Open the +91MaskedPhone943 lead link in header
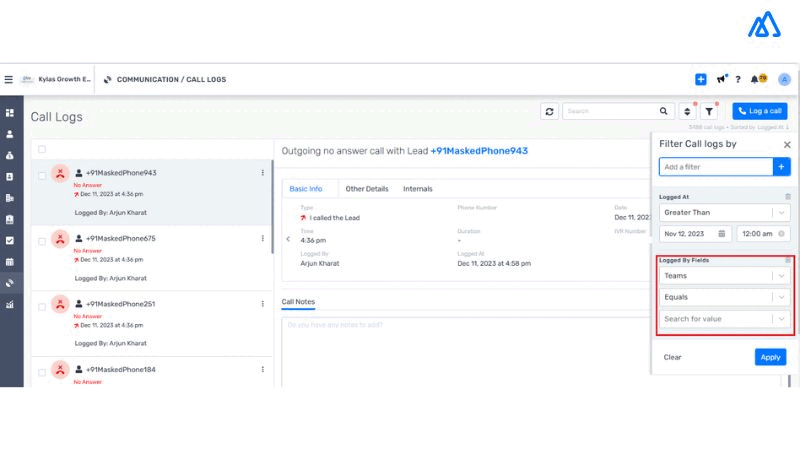Viewport: 800px width, 450px height. coord(479,151)
